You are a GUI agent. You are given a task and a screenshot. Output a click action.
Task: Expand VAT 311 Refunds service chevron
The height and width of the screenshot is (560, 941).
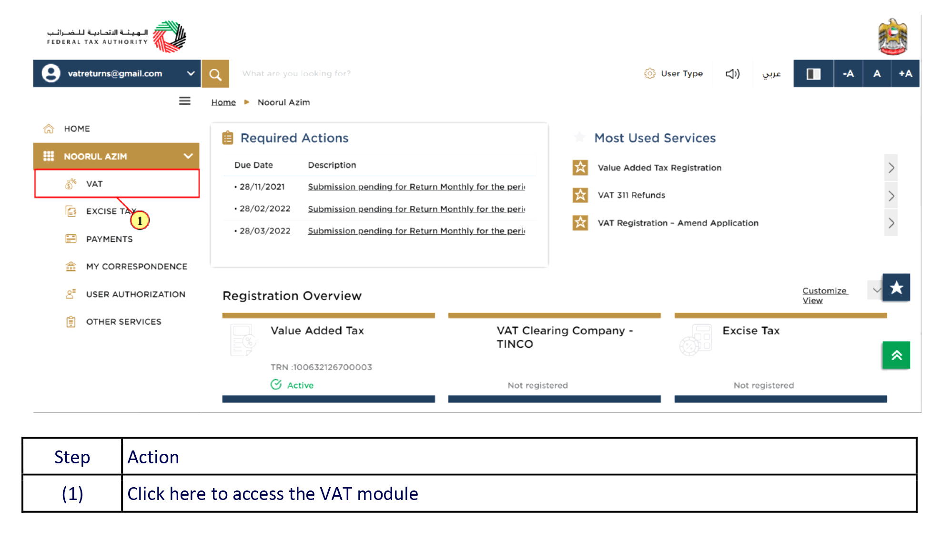[891, 195]
